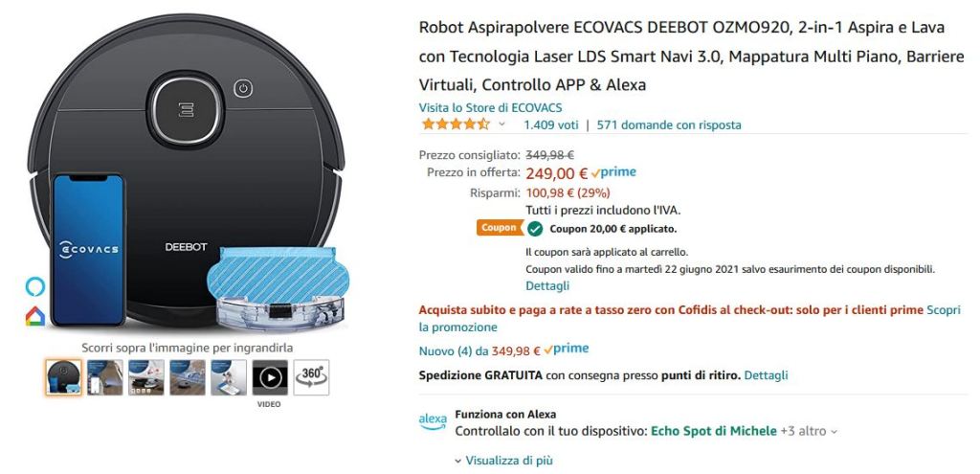
Task: Open coupon 'Dettagli' link
Action: 547,285
